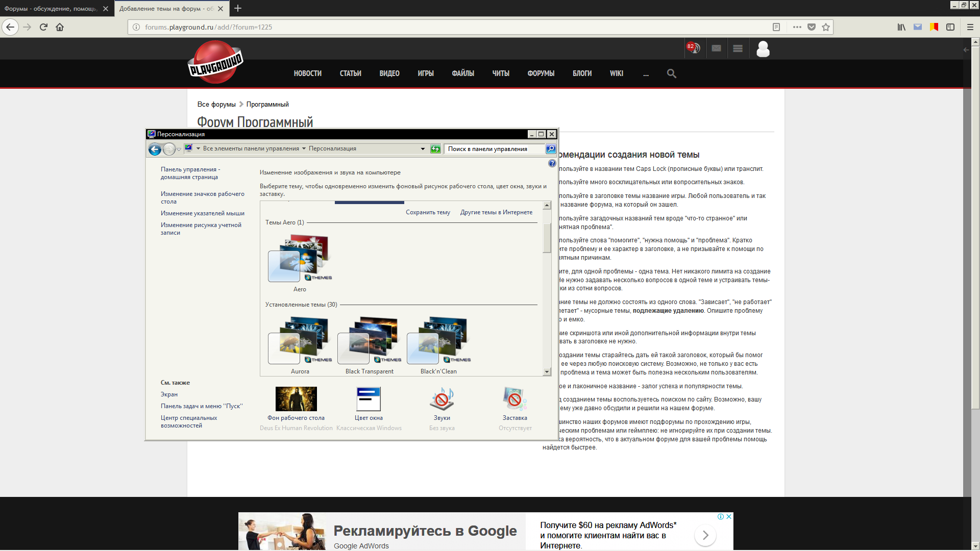Open the messages envelope icon in site header
Screen dimensions: 980x551
coord(716,48)
